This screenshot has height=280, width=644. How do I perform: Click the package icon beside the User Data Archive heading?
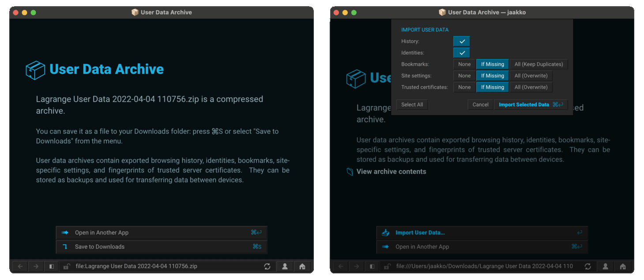click(35, 70)
